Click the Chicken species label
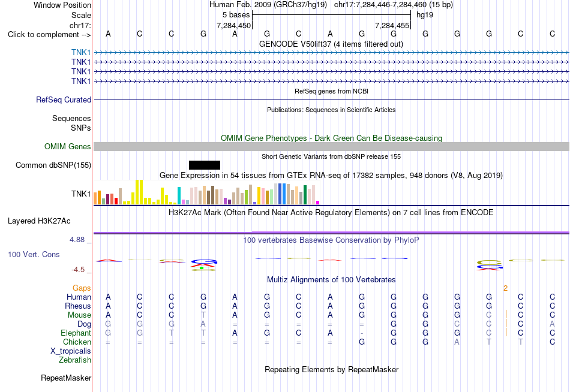 [x=77, y=342]
